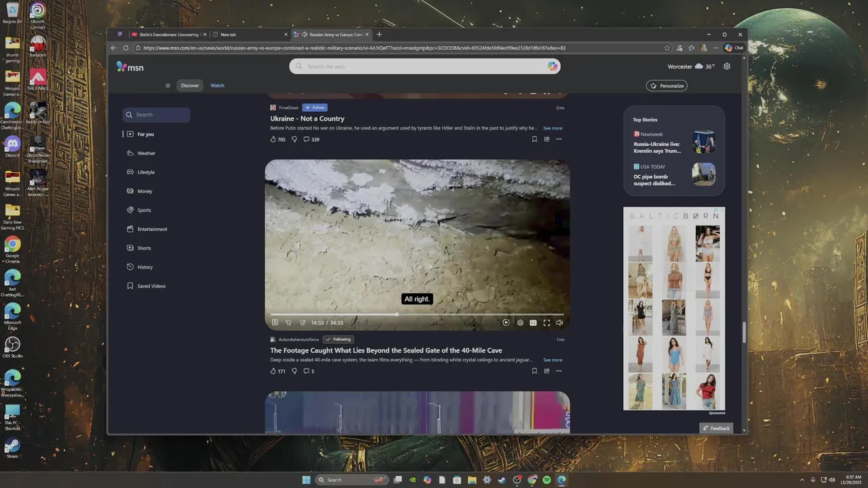Open Saved Videos in the sidebar

click(x=151, y=286)
